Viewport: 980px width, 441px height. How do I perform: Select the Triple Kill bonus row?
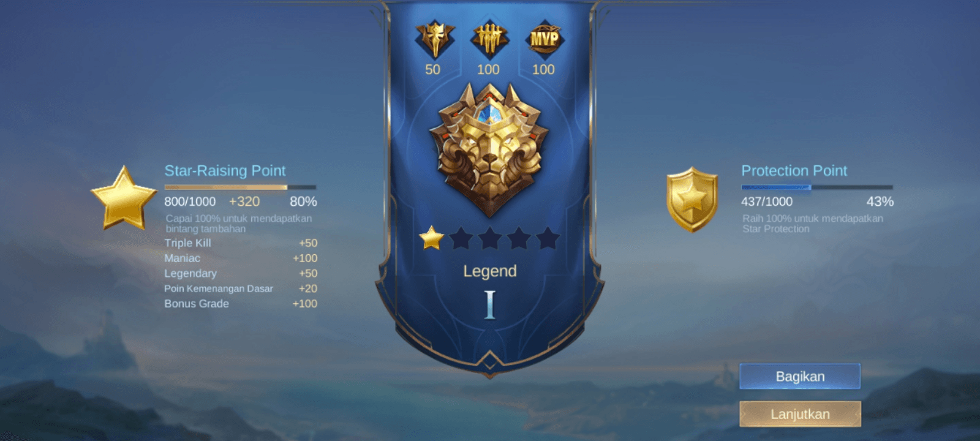[x=241, y=243]
